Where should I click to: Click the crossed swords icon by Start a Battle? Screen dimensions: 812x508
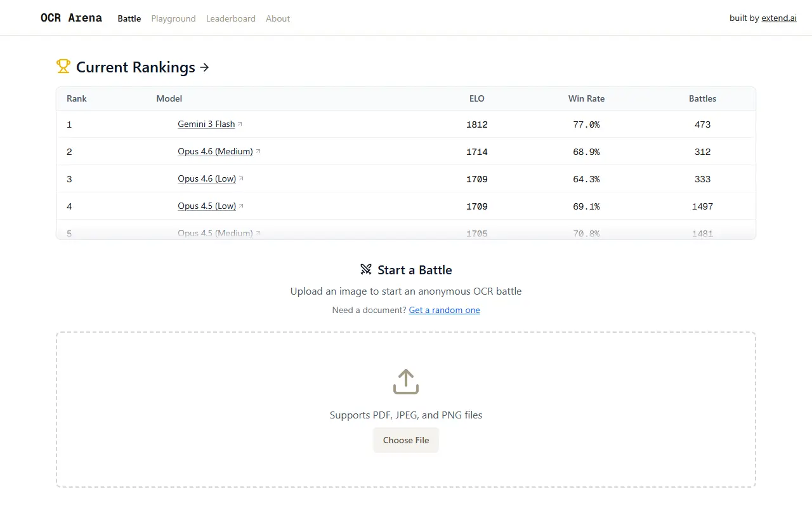tap(366, 270)
